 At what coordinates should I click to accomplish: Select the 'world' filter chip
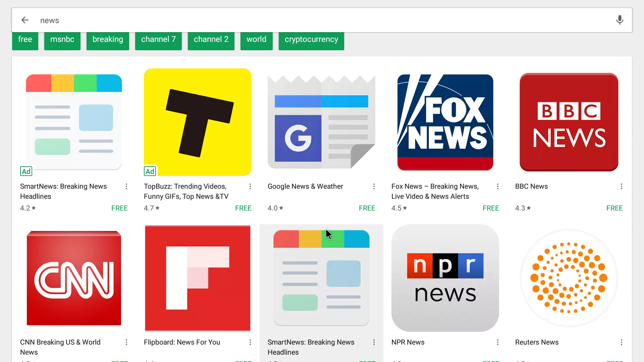pyautogui.click(x=257, y=40)
